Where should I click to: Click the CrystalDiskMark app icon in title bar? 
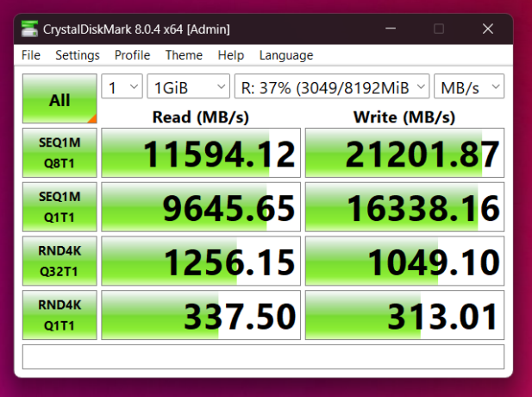(29, 28)
